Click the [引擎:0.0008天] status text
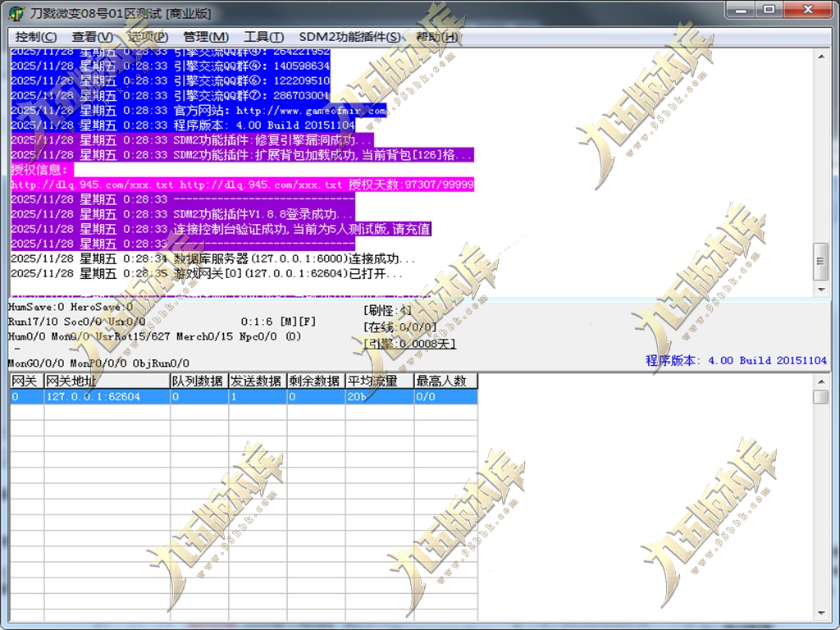The height and width of the screenshot is (630, 840). coord(410,344)
